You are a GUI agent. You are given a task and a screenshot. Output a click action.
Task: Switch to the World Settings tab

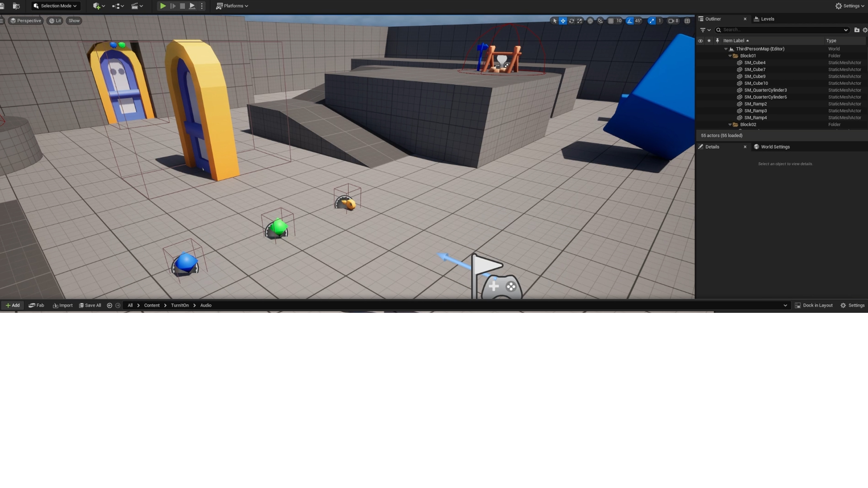[772, 147]
